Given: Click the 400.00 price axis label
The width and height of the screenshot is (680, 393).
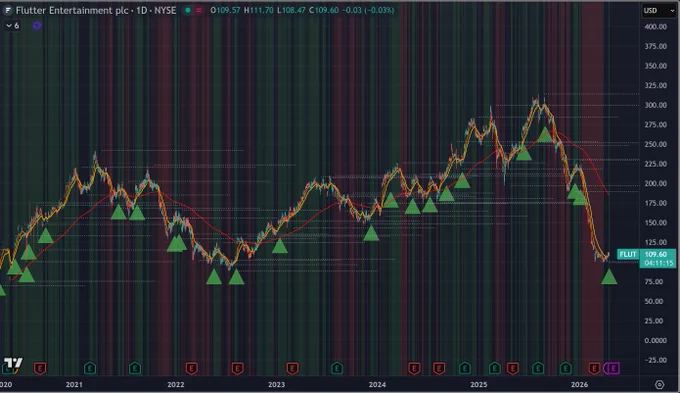Looking at the screenshot, I should click(x=656, y=26).
